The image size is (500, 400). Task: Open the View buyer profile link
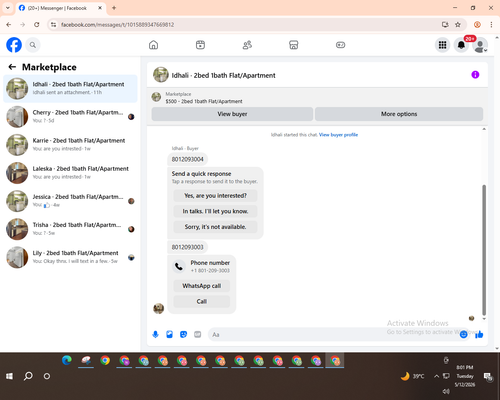pos(338,135)
